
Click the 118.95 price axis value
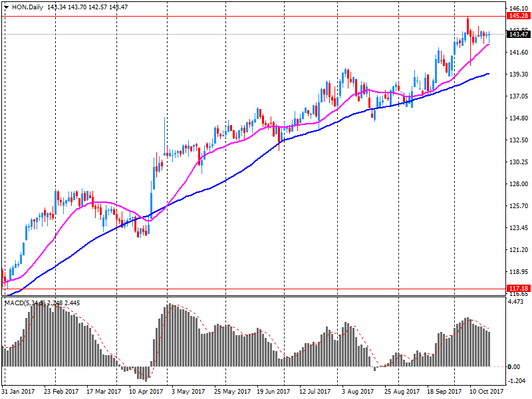point(519,272)
